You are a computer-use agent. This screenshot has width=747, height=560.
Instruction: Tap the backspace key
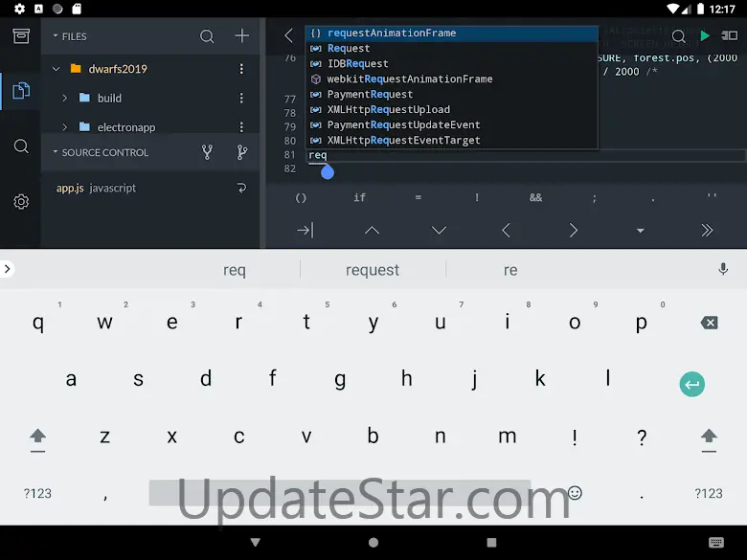[x=710, y=323]
